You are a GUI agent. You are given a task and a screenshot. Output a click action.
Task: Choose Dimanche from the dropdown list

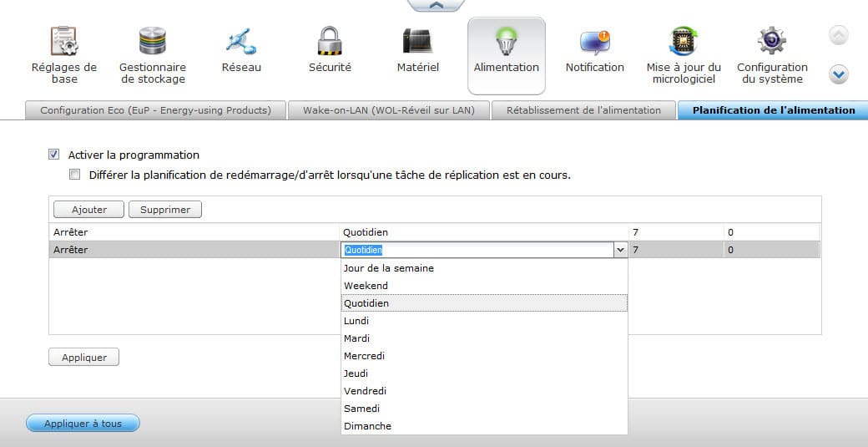click(484, 426)
